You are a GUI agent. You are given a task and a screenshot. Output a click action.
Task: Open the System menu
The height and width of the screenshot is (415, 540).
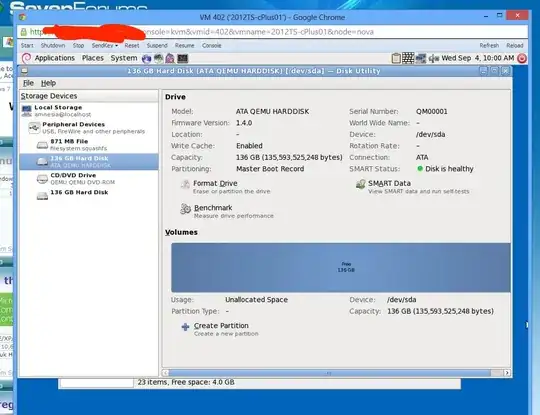[124, 58]
